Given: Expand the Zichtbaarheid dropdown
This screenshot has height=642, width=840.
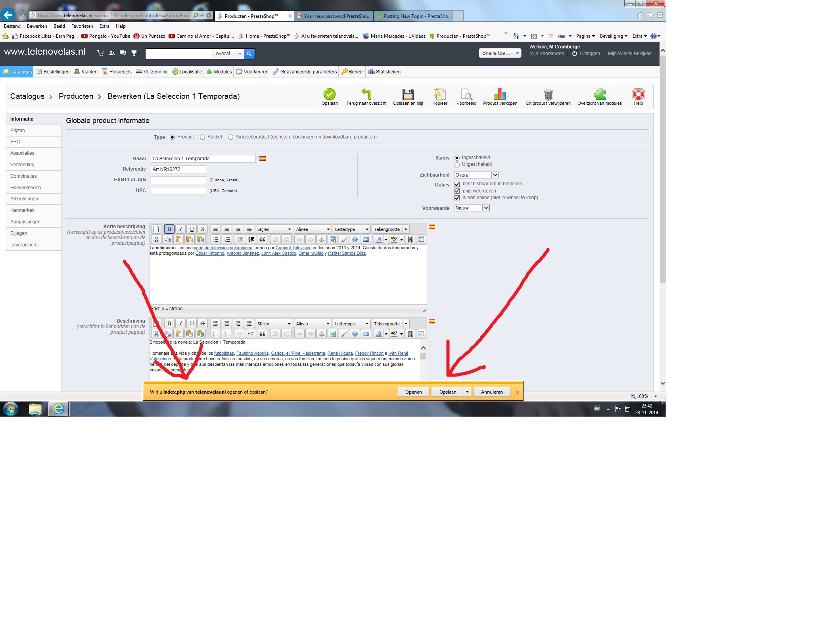Looking at the screenshot, I should coord(495,175).
